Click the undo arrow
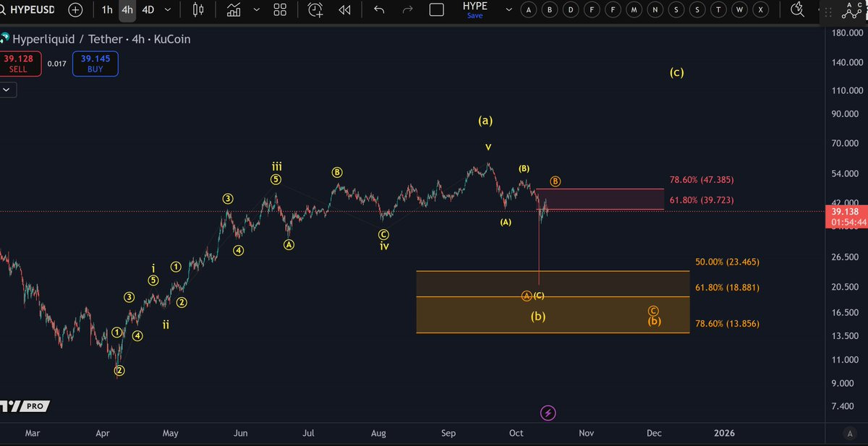This screenshot has width=868, height=446. [x=379, y=10]
